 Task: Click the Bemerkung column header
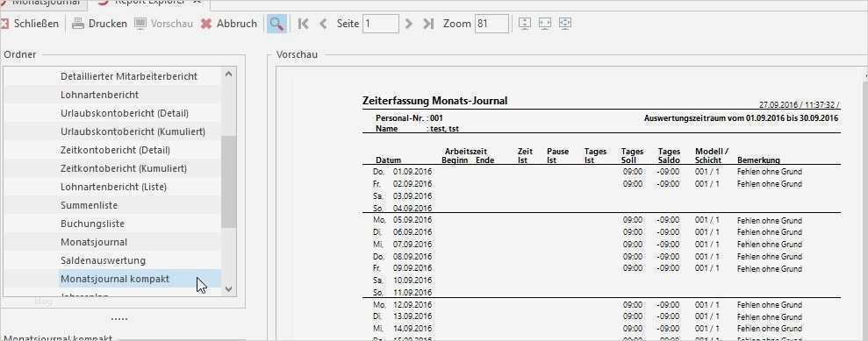click(x=758, y=160)
